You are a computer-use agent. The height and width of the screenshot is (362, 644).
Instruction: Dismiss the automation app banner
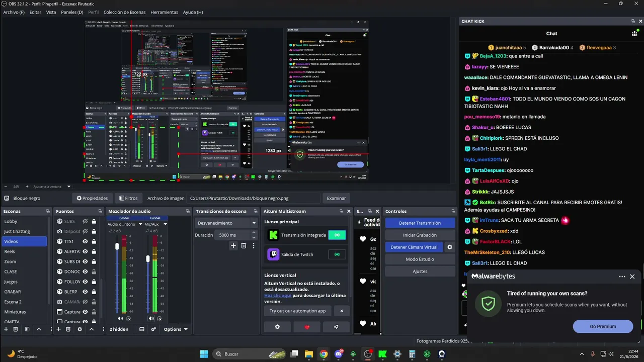click(x=342, y=311)
